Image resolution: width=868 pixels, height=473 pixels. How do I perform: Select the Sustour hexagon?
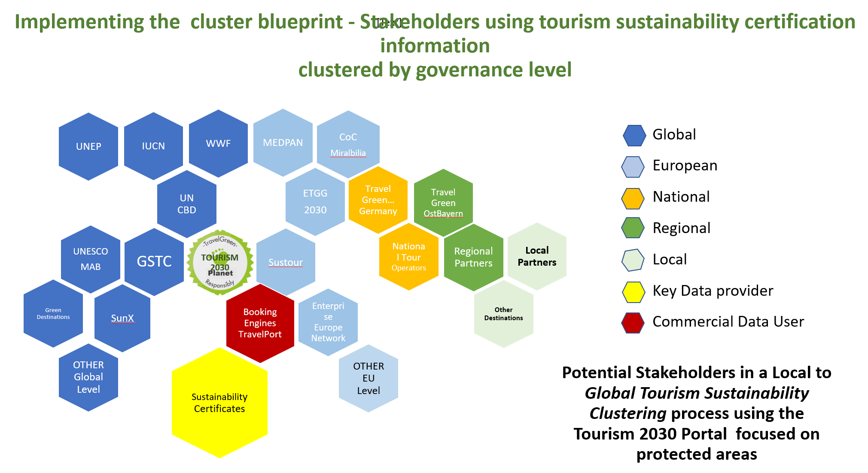[x=286, y=262]
